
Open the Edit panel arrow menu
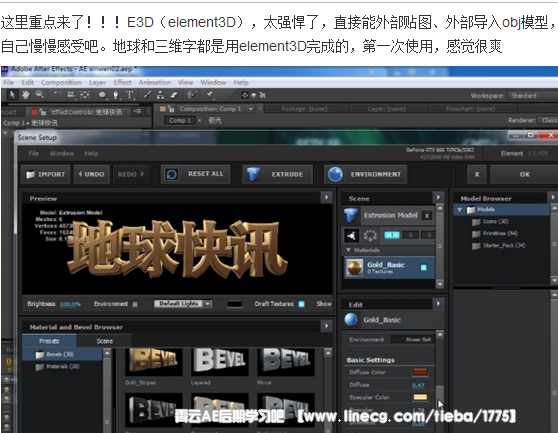click(438, 303)
